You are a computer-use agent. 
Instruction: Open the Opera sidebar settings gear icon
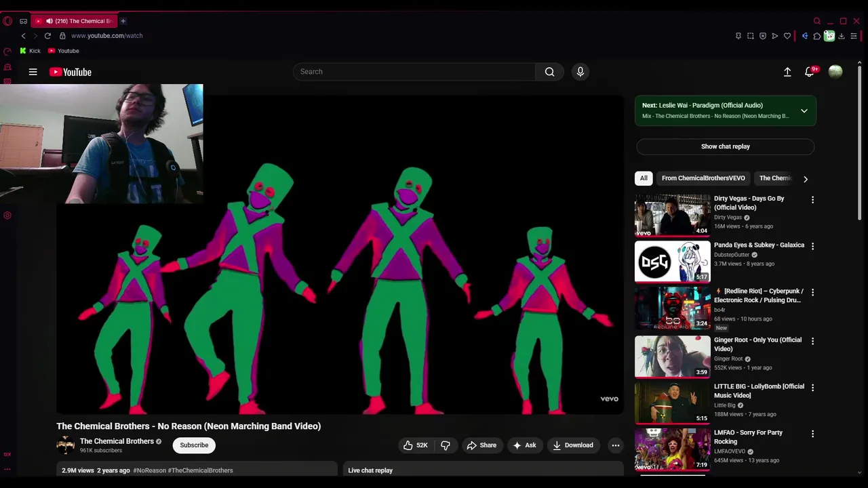7,216
